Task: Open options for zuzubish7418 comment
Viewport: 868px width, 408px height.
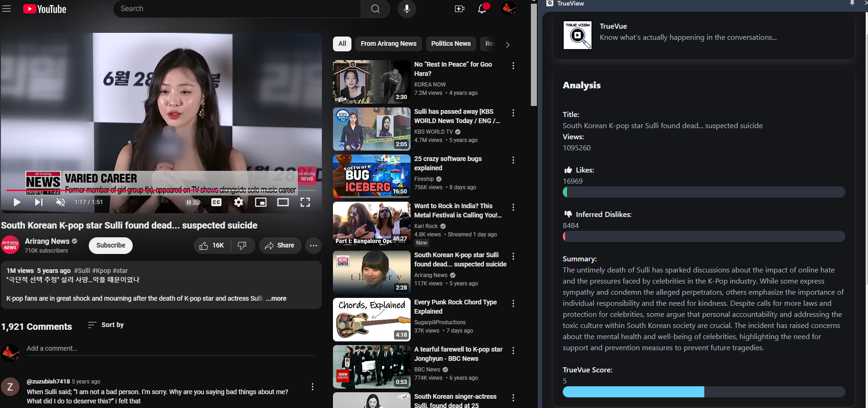Action: coord(313,387)
